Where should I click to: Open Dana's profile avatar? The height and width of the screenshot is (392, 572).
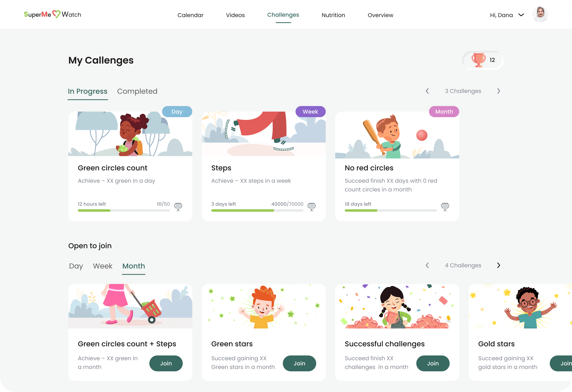pos(540,14)
